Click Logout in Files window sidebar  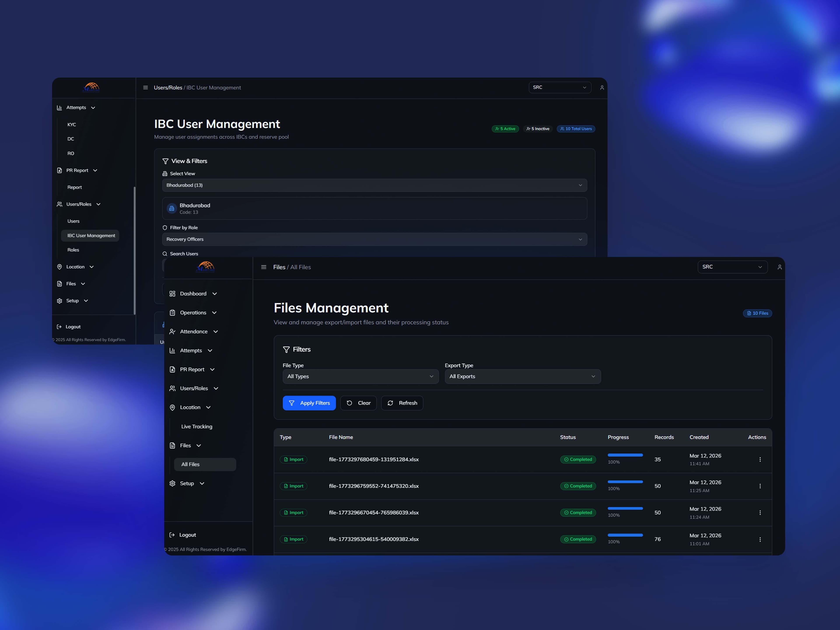point(188,535)
